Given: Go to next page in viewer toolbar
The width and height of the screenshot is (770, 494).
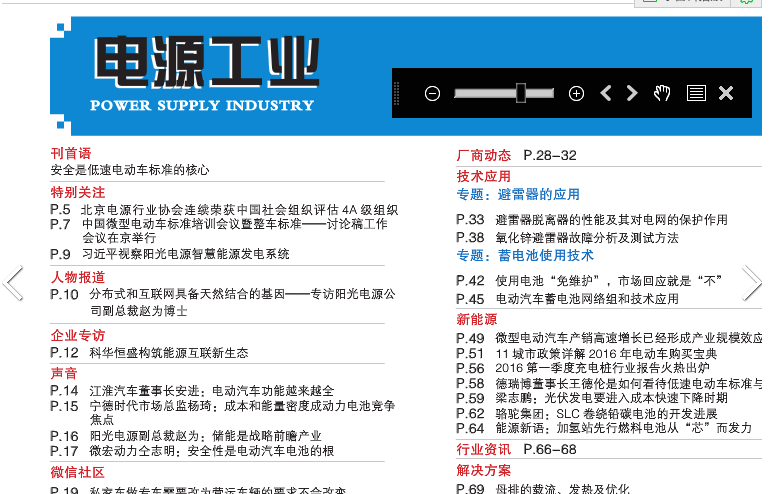Looking at the screenshot, I should [632, 93].
